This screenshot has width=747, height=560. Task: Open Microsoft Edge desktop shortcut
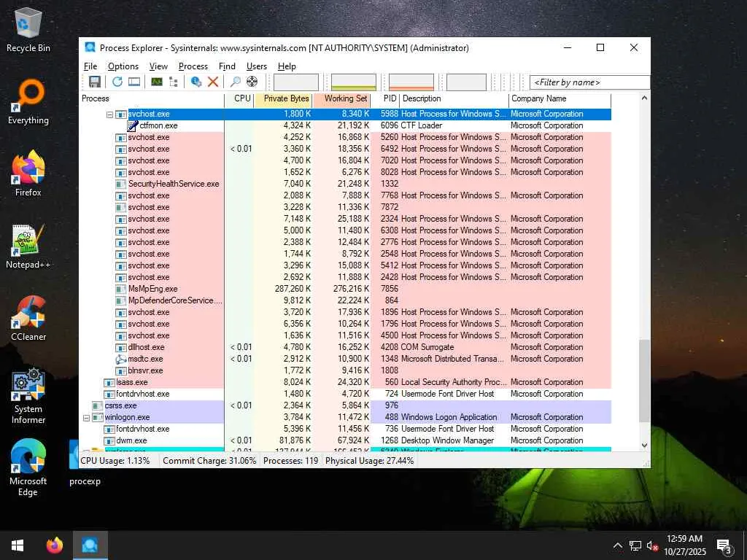click(x=28, y=467)
